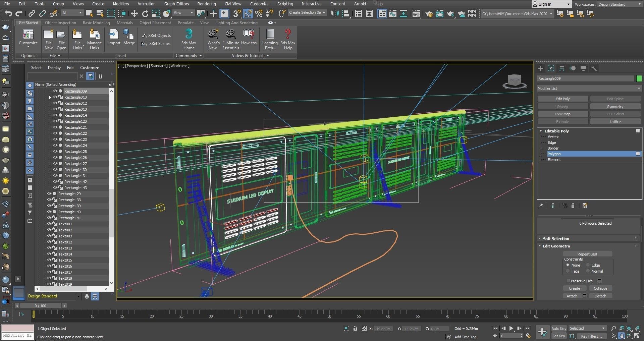
Task: Hide Rectangle129 using its eye icon
Action: 49,194
